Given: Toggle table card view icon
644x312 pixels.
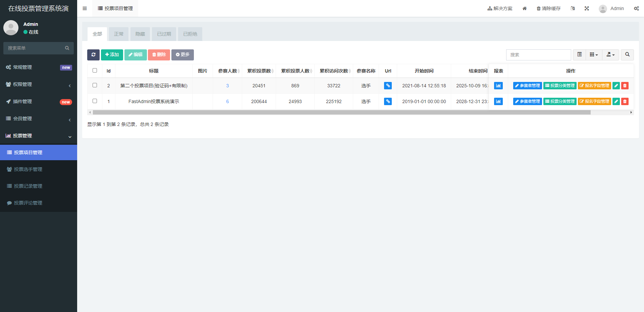Looking at the screenshot, I should tap(579, 55).
